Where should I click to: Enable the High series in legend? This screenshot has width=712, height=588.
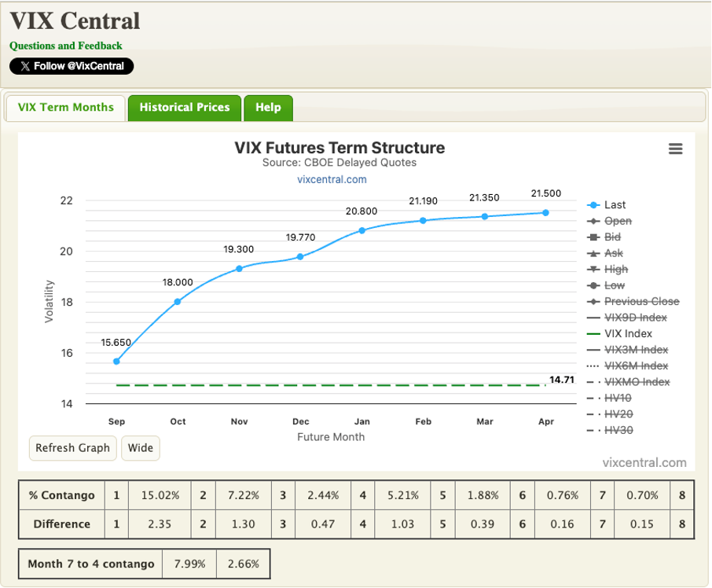pos(607,270)
